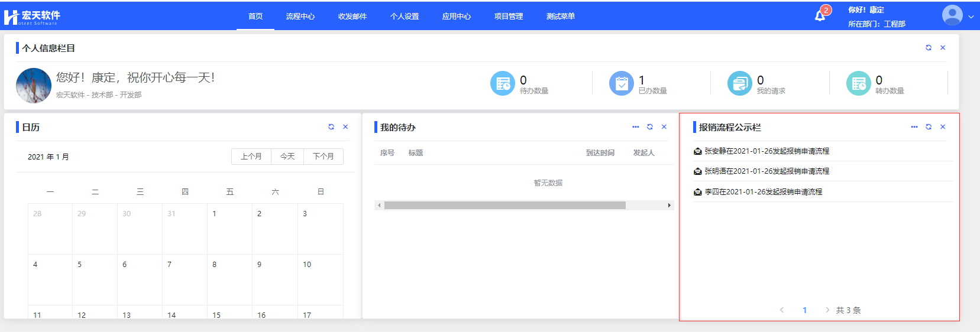The width and height of the screenshot is (980, 332).
Task: Click the 我的请求 statistic icon
Action: 739,83
